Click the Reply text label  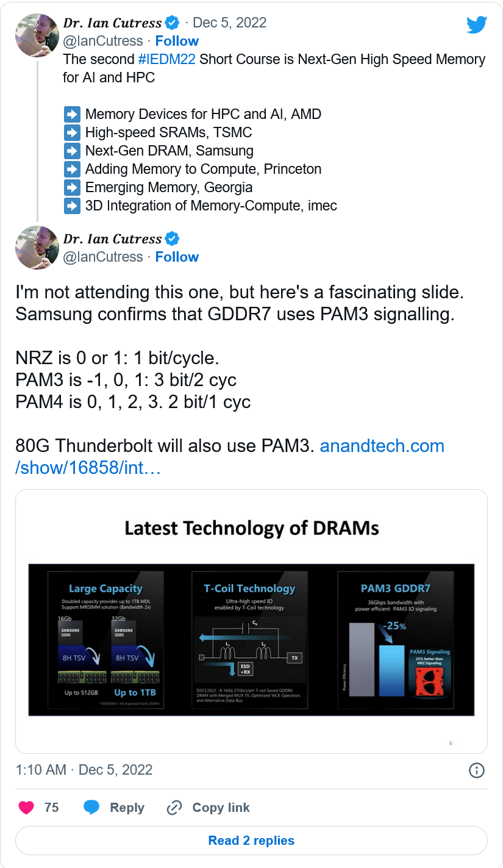click(x=127, y=808)
